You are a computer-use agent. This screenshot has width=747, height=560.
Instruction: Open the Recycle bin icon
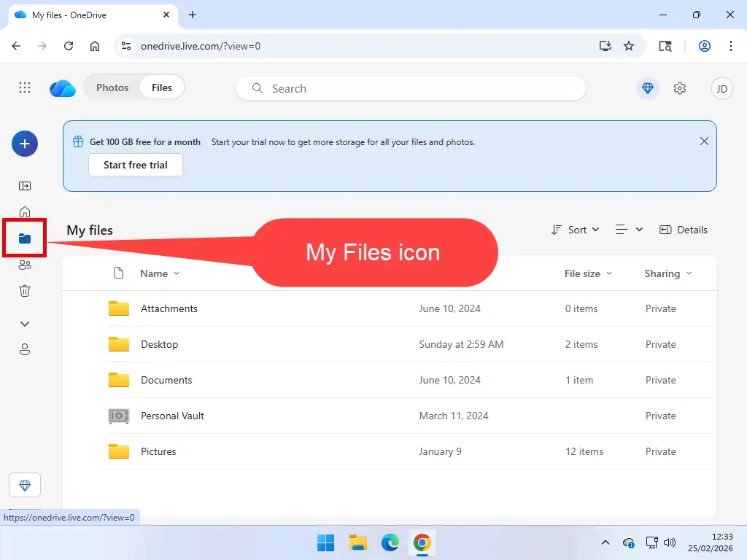coord(24,290)
